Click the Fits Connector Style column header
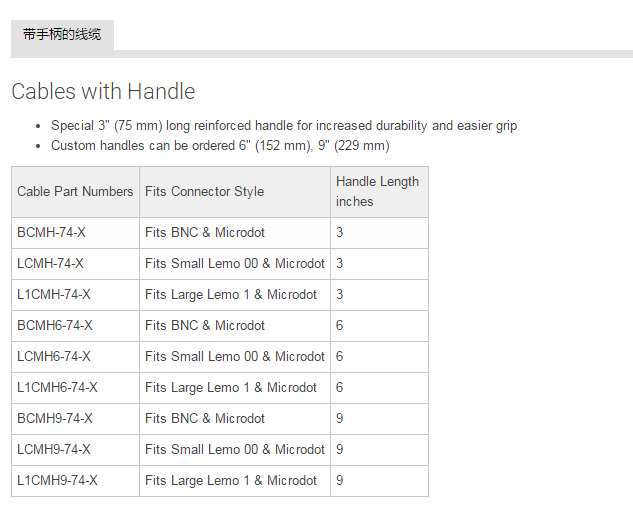This screenshot has width=633, height=507. 205,192
